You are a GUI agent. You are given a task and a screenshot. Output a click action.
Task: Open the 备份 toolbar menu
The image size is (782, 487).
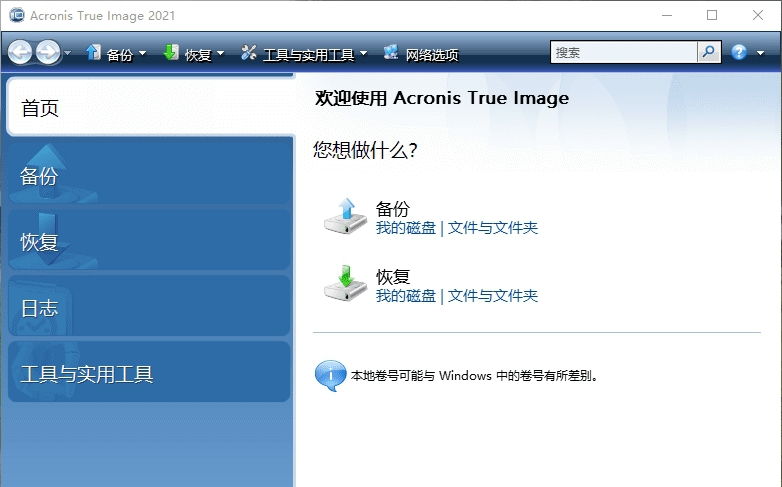pos(120,54)
